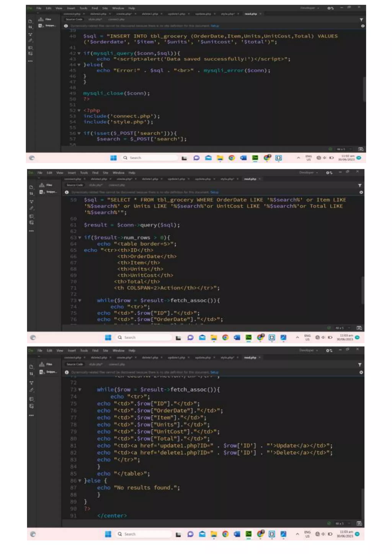Collapse the else block at line 86
The height and width of the screenshot is (554, 392).
click(x=79, y=481)
